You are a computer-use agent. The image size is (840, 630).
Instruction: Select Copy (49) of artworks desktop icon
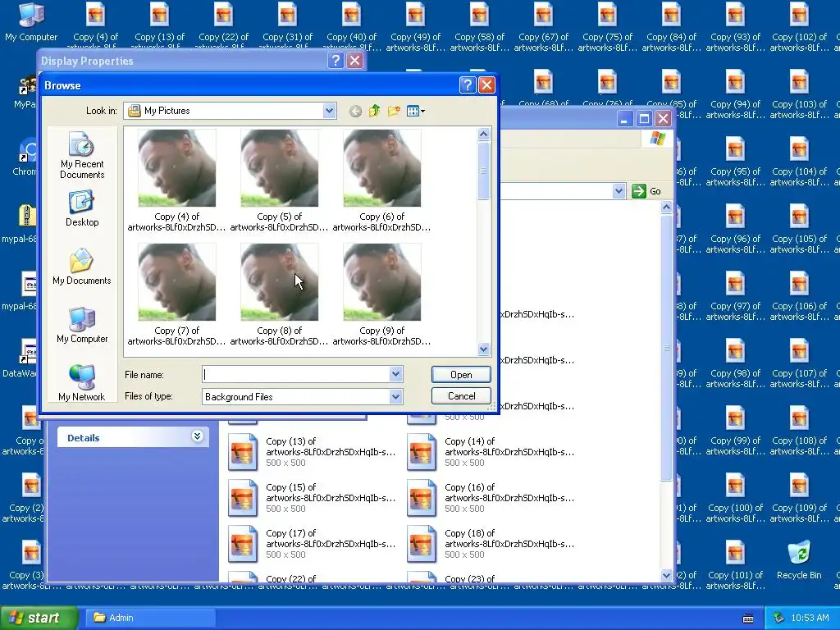[x=415, y=27]
